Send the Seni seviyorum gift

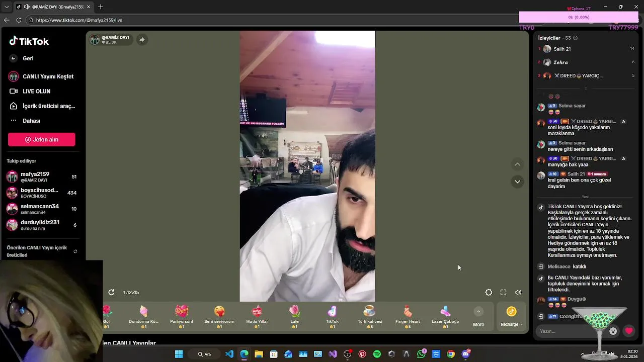(219, 317)
